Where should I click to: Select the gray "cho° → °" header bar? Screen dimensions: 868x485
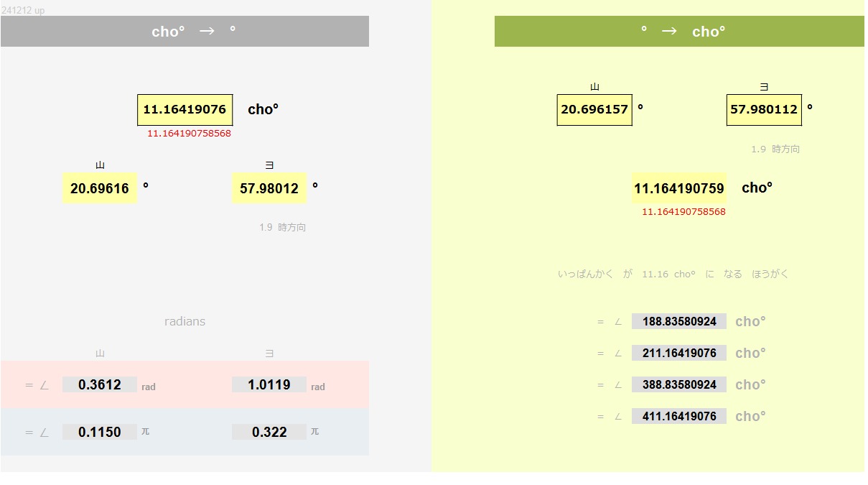point(185,32)
